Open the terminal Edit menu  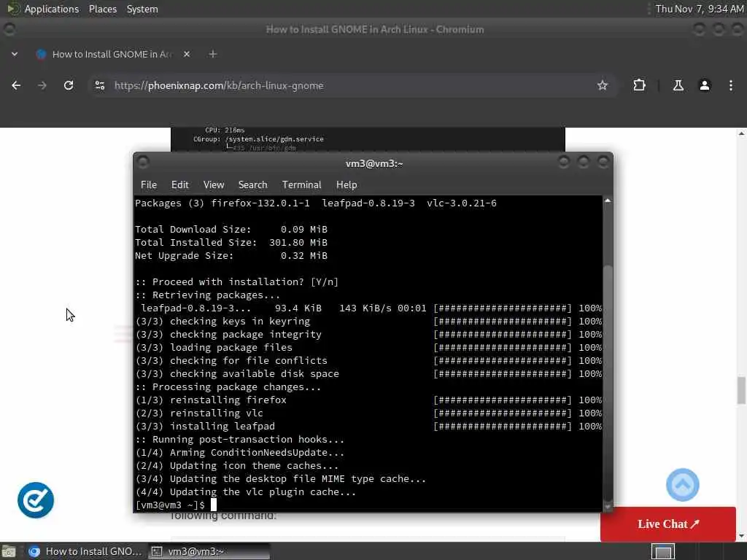(179, 184)
